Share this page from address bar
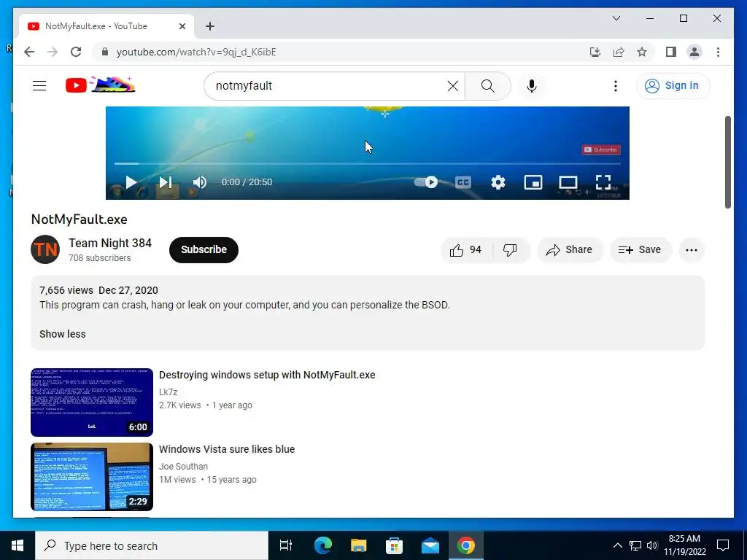747x560 pixels. (619, 52)
